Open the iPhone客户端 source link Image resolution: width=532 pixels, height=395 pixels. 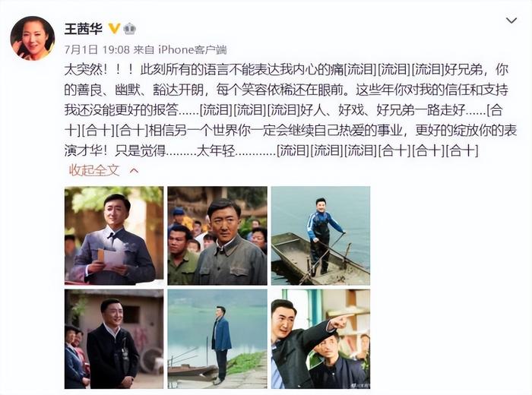tap(192, 50)
